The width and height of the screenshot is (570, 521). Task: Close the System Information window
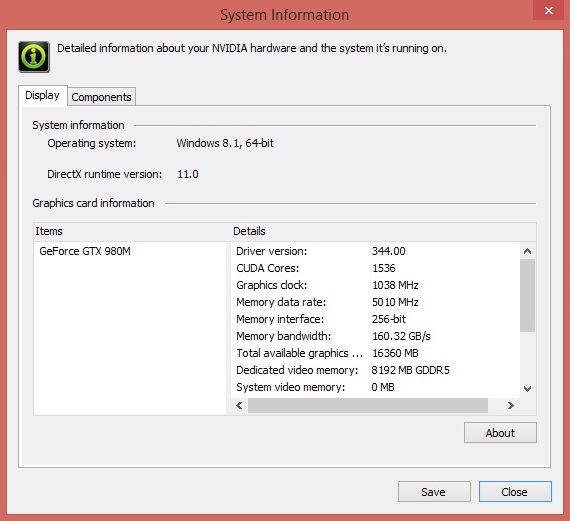click(549, 11)
